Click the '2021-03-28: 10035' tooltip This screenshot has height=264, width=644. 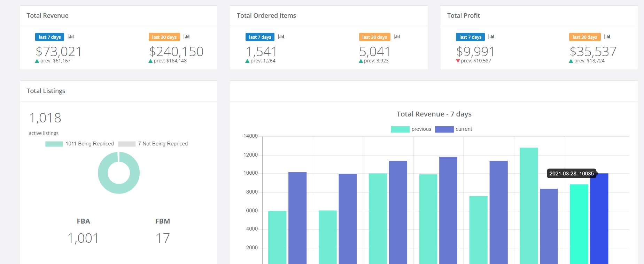point(572,173)
